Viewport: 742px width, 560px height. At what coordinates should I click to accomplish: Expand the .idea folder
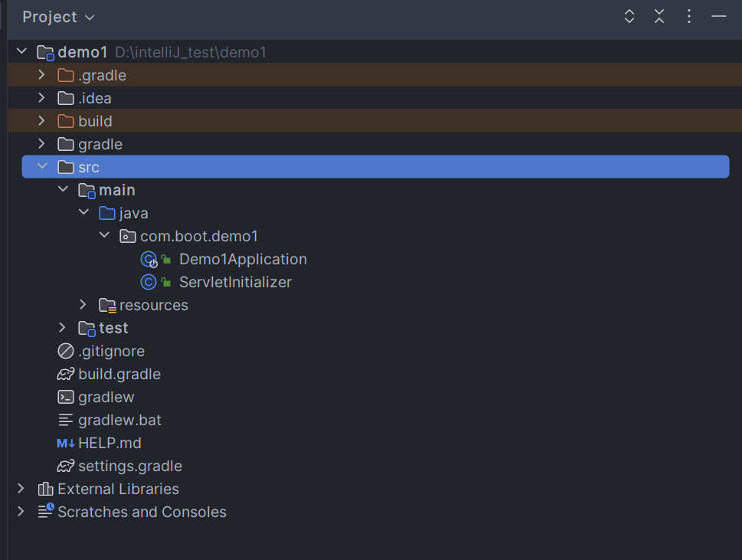[41, 97]
